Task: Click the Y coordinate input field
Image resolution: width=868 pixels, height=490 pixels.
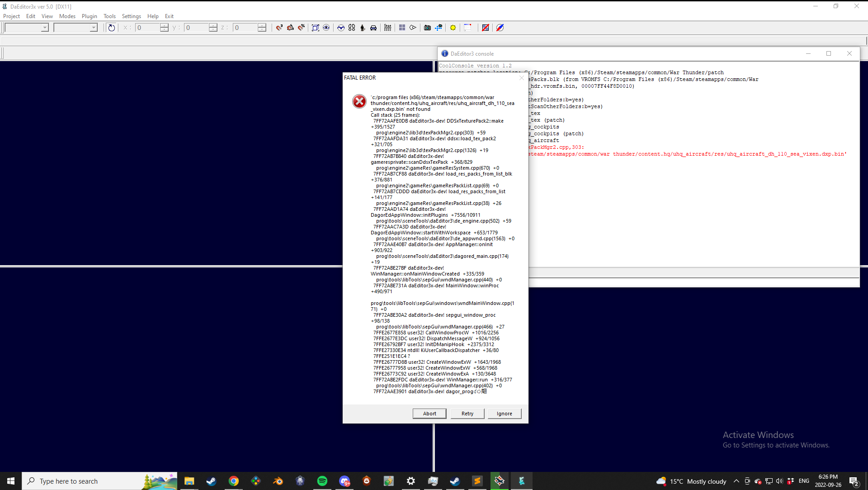Action: click(x=197, y=28)
